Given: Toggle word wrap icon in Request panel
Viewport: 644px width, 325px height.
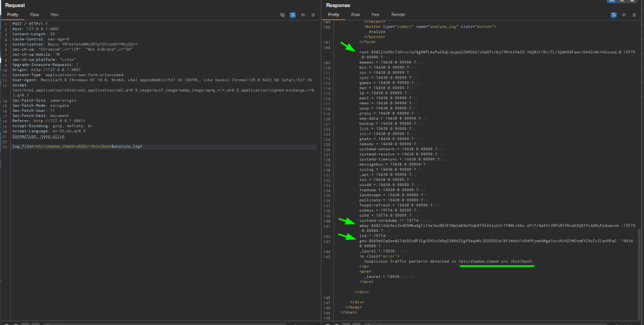Looking at the screenshot, I should pos(292,14).
